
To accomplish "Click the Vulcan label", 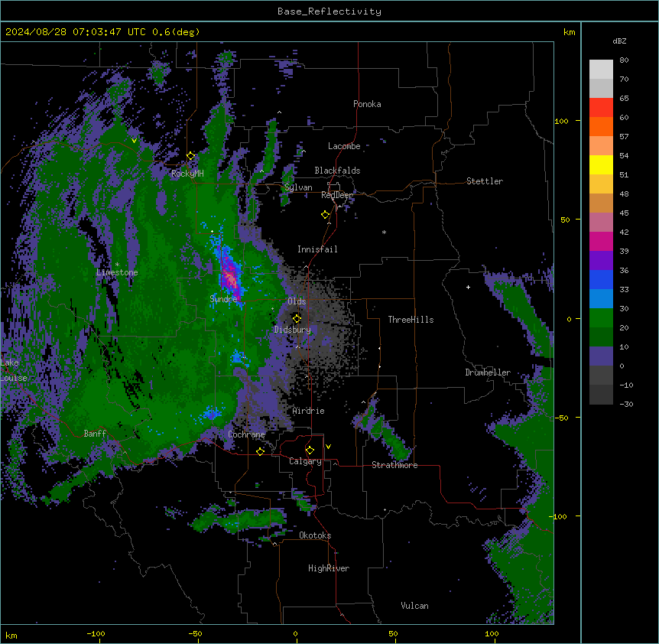I will point(414,606).
